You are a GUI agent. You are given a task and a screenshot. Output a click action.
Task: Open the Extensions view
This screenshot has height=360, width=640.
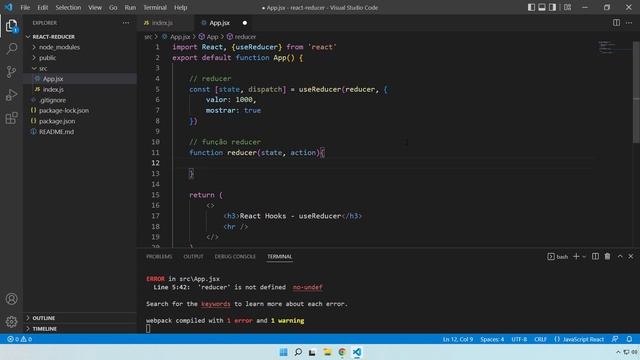coord(11,118)
